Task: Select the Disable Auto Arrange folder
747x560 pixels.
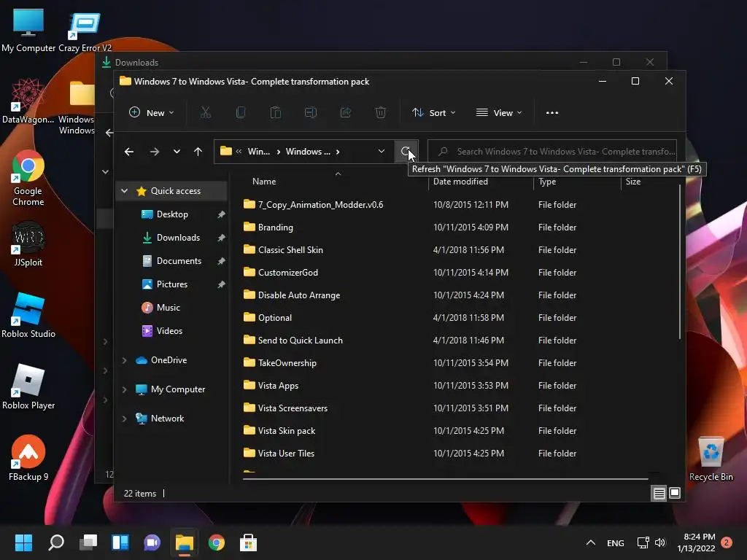Action: point(298,295)
